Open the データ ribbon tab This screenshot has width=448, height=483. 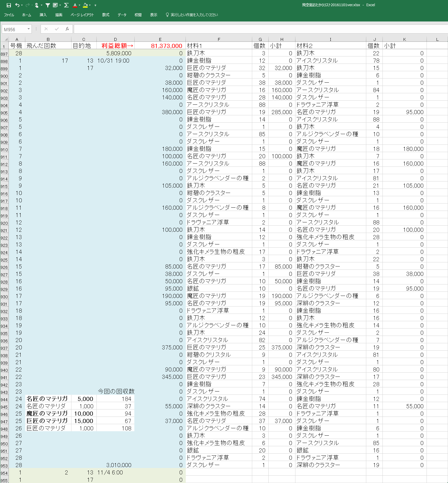tap(122, 15)
